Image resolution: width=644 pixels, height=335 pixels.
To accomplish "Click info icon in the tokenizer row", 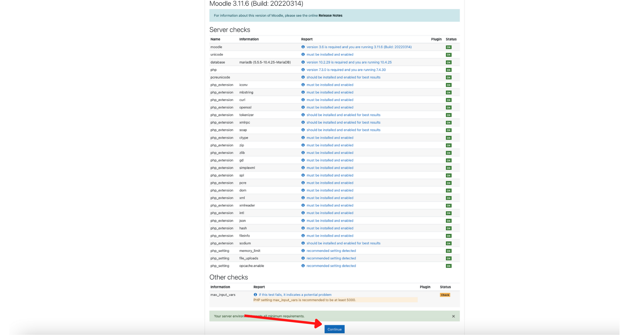I will pyautogui.click(x=303, y=115).
